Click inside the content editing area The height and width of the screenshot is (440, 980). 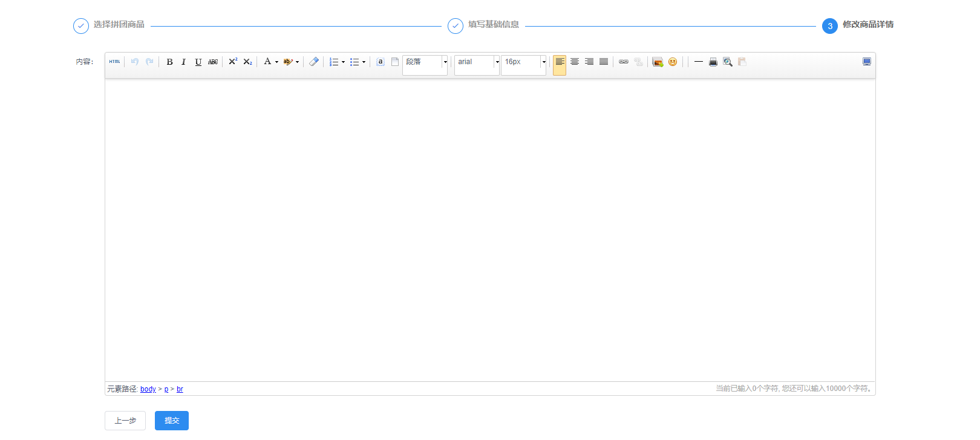(490, 230)
